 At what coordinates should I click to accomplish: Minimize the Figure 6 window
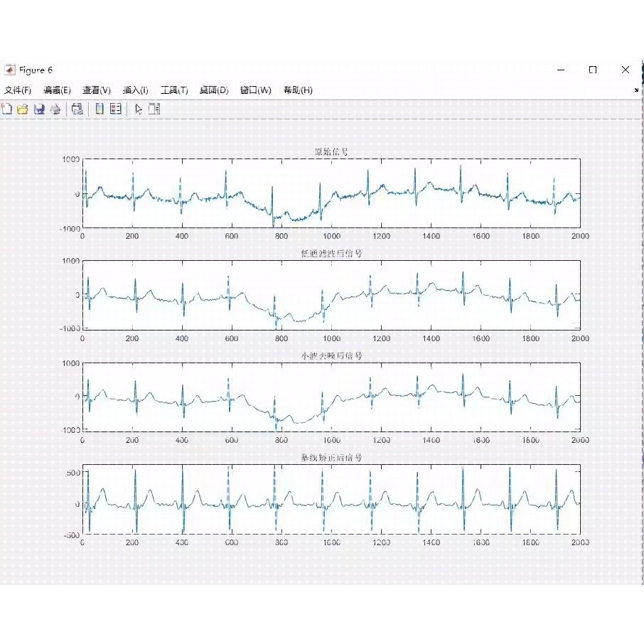click(561, 70)
